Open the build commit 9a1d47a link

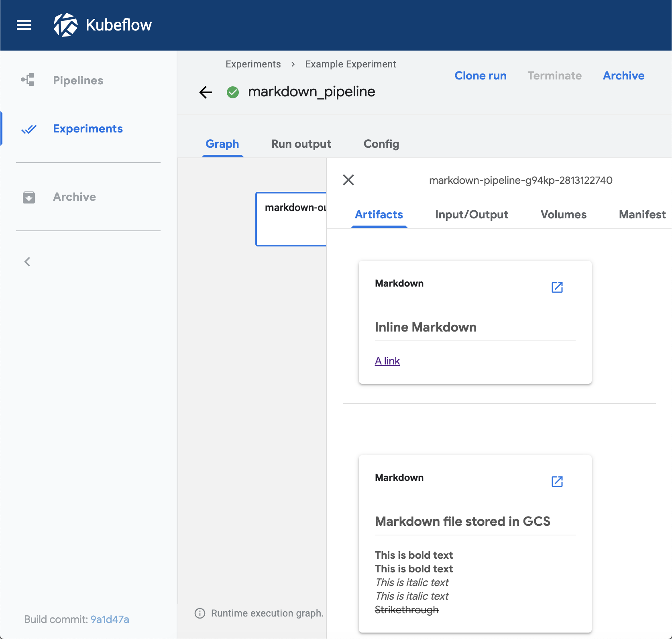pos(109,619)
